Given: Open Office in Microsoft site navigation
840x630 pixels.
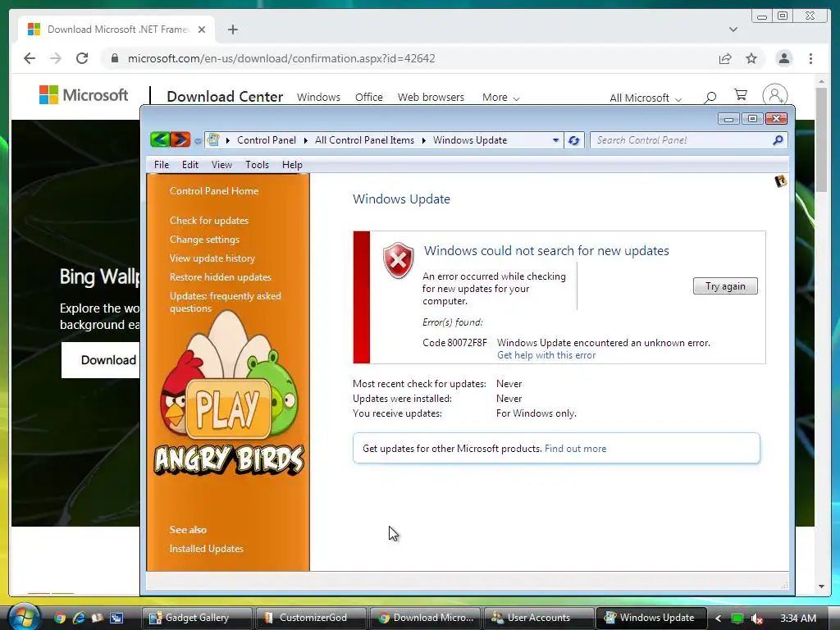Looking at the screenshot, I should (368, 98).
